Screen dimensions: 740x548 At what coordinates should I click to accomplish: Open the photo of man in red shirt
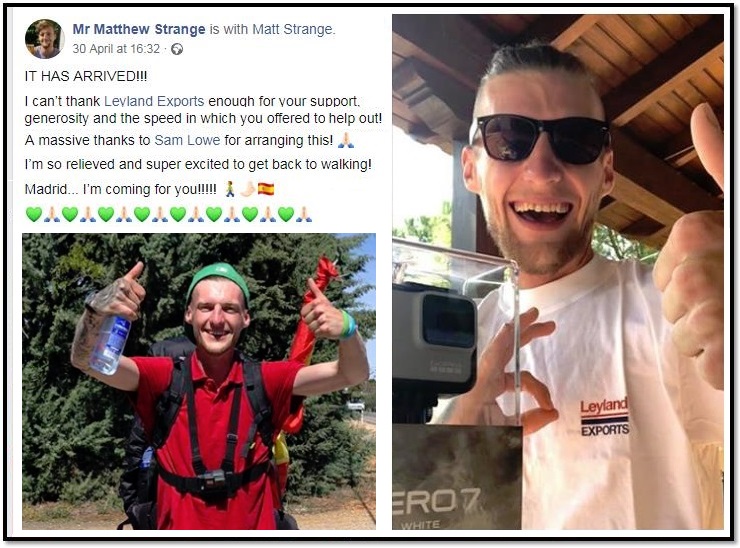(199, 381)
